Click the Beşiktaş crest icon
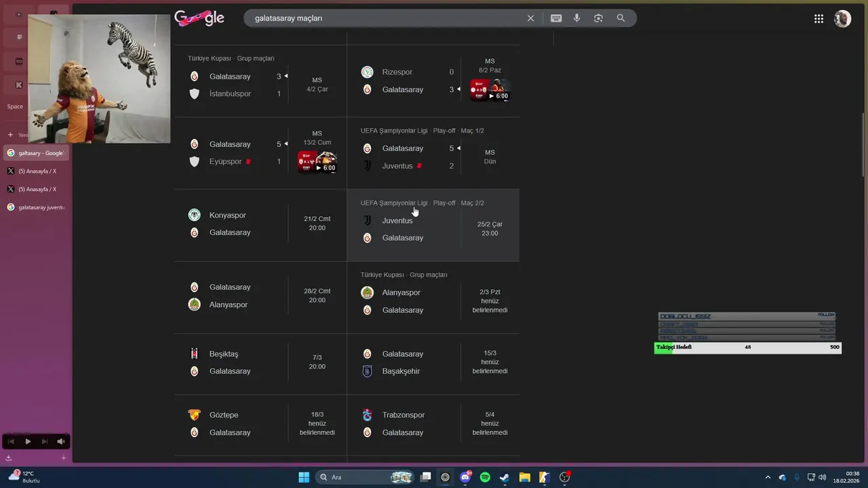 [x=194, y=354]
